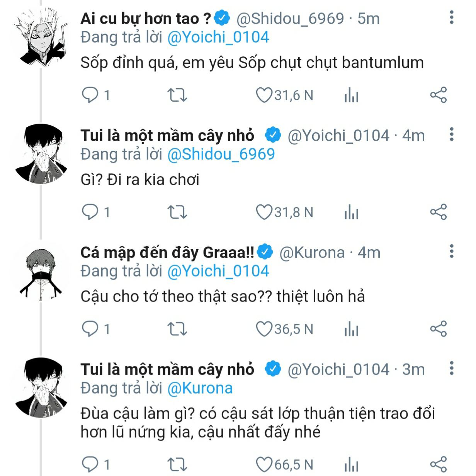This screenshot has width=476, height=476.
Task: Open the @Kurona mention link in last tweet
Action: (200, 388)
